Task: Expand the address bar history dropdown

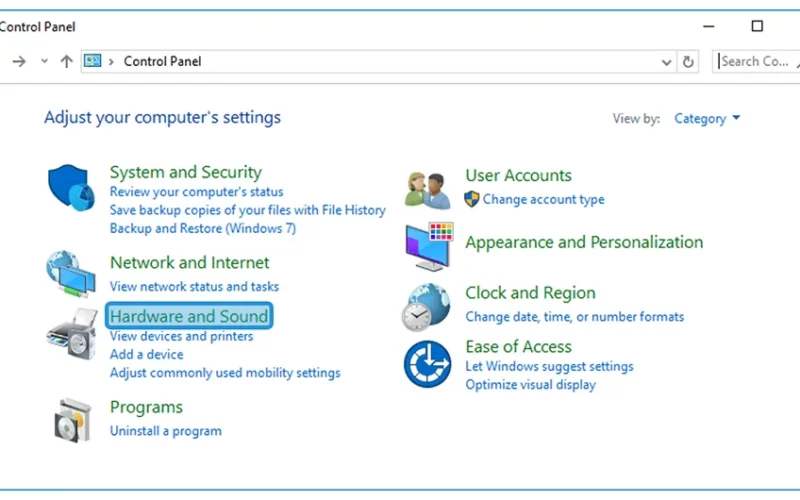Action: coord(666,62)
